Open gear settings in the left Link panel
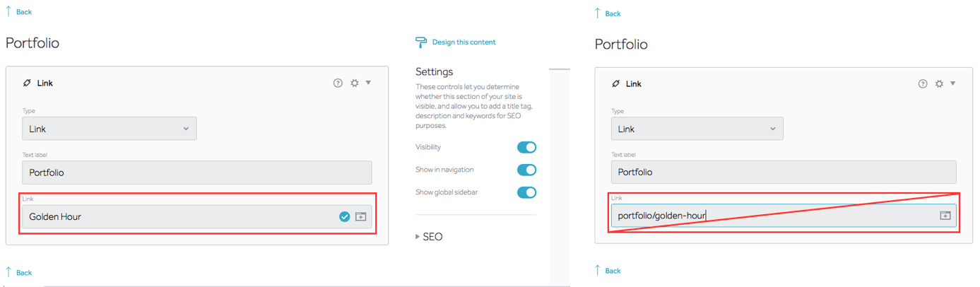The image size is (980, 287). coord(355,83)
